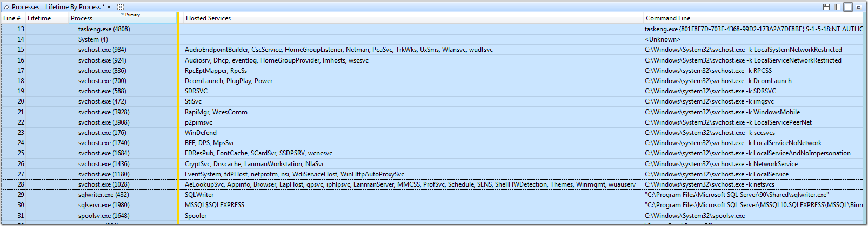Click command line ending in -k WindowsMobile
Image resolution: width=868 pixels, height=226 pixels.
tap(723, 112)
